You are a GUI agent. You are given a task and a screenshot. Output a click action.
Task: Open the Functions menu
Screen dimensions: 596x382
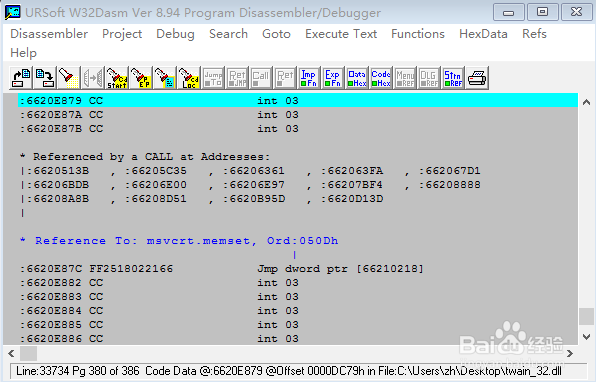pos(418,34)
